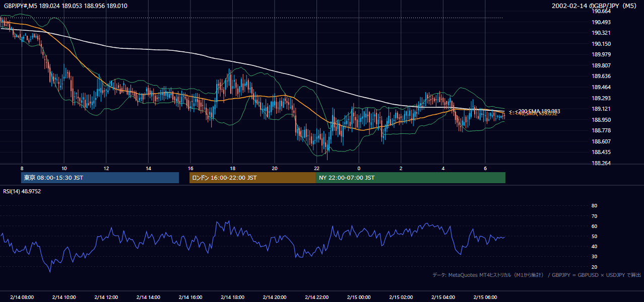
Task: Click the RSI(14) 48.9752 indicator label
Action: (22, 191)
